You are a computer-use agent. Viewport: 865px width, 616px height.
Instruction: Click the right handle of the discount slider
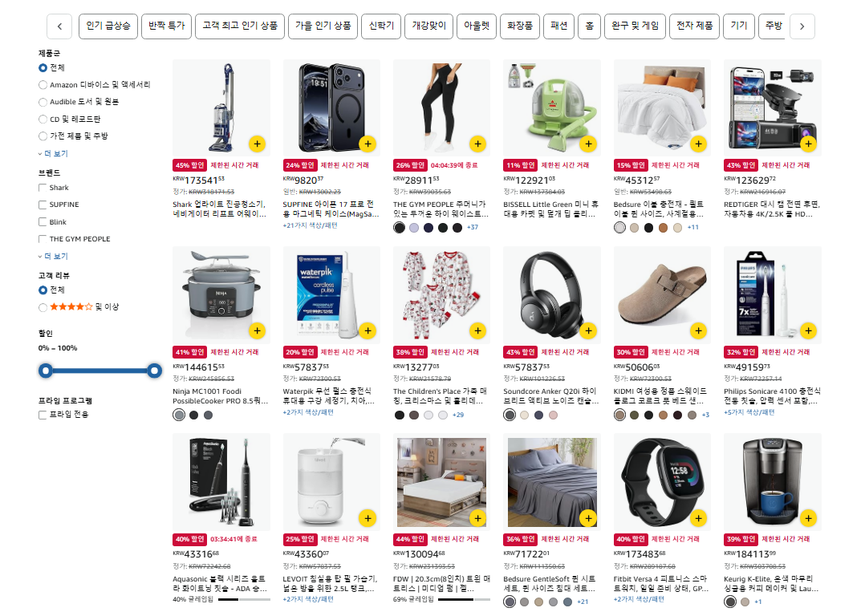154,371
